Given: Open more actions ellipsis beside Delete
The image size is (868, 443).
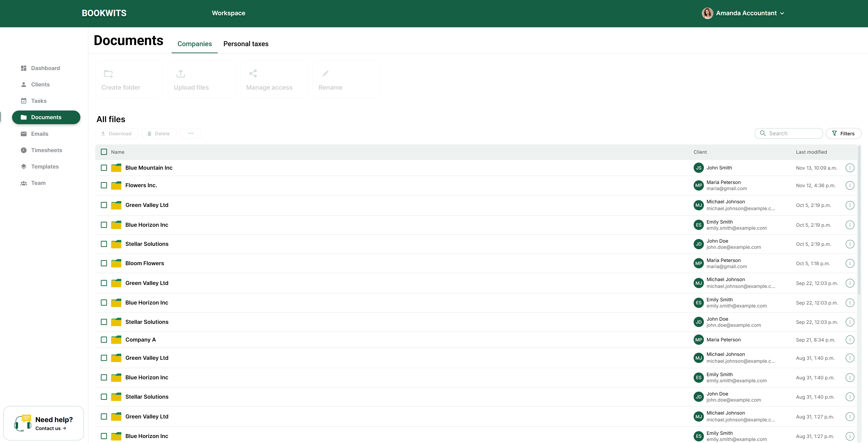Looking at the screenshot, I should (x=191, y=134).
